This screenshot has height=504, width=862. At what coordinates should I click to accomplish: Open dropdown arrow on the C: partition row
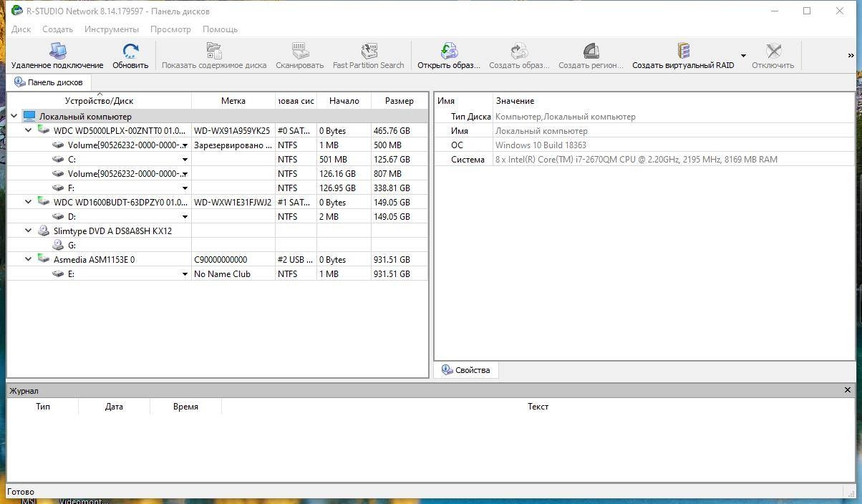click(185, 160)
